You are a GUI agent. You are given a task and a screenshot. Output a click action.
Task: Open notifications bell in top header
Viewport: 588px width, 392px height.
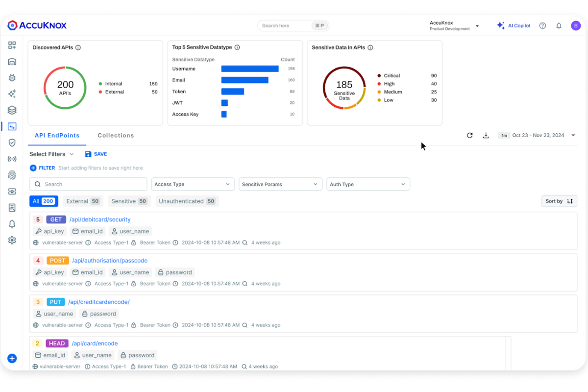tap(559, 26)
